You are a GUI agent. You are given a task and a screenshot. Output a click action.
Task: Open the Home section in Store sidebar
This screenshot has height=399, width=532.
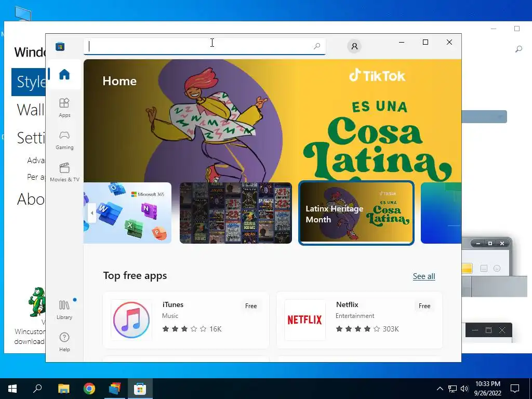[64, 74]
